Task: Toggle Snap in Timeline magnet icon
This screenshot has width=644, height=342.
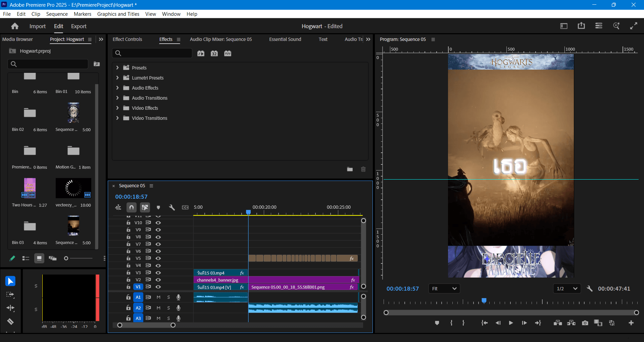Action: pyautogui.click(x=132, y=207)
